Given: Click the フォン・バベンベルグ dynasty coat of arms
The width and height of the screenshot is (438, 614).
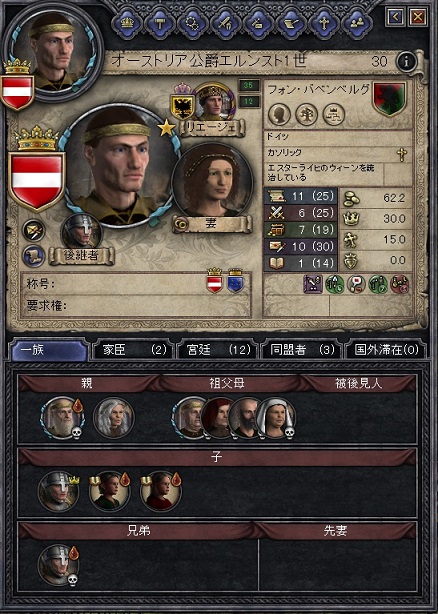Looking at the screenshot, I should tap(389, 99).
